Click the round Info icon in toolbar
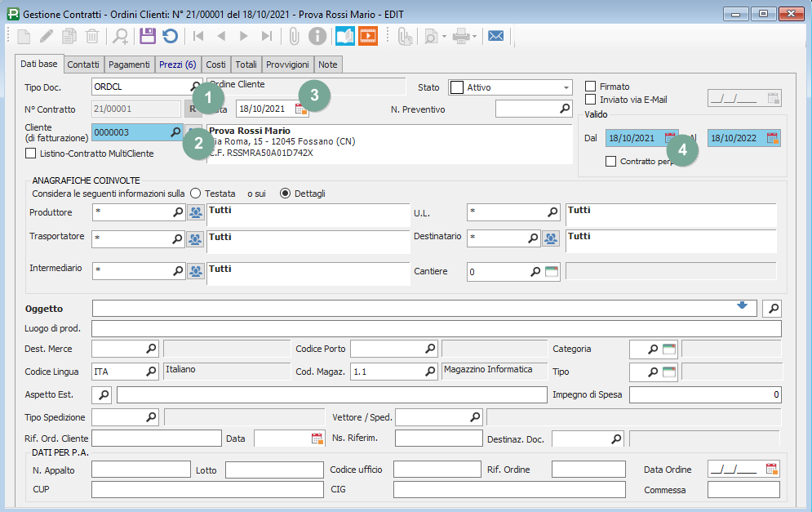The image size is (812, 512). pos(317,36)
